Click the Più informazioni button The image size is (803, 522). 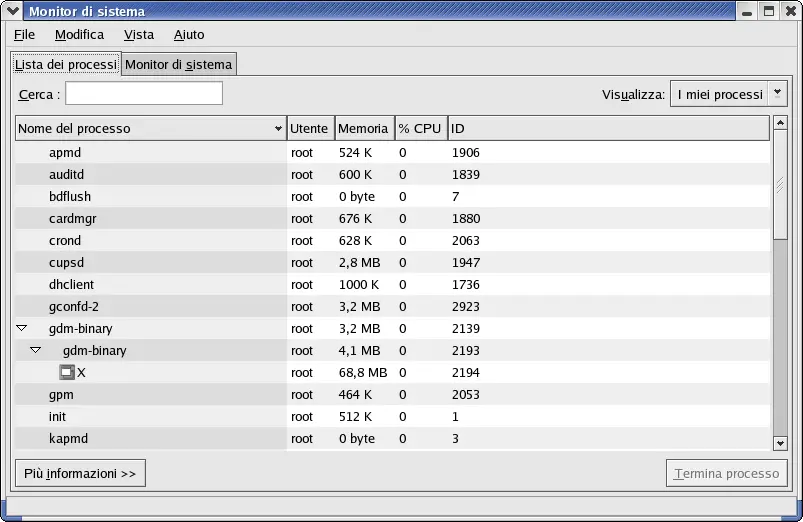tap(80, 473)
